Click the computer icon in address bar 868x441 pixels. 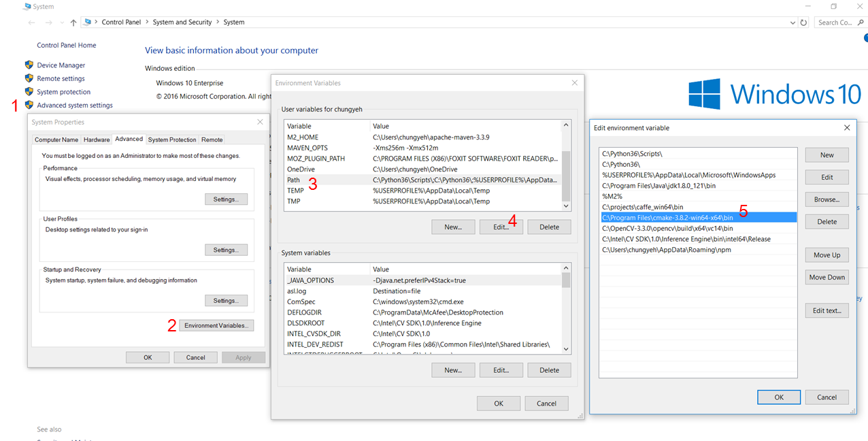pos(88,22)
